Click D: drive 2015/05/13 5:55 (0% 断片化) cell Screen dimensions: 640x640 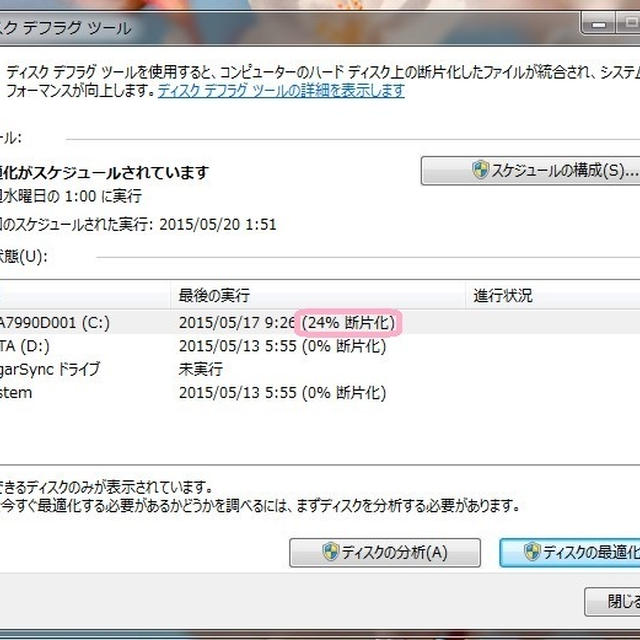282,346
